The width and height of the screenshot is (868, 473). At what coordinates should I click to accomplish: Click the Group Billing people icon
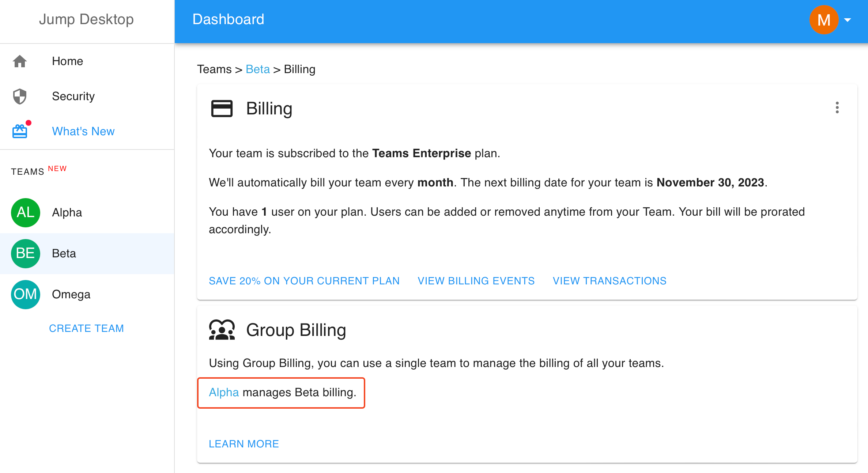click(222, 329)
